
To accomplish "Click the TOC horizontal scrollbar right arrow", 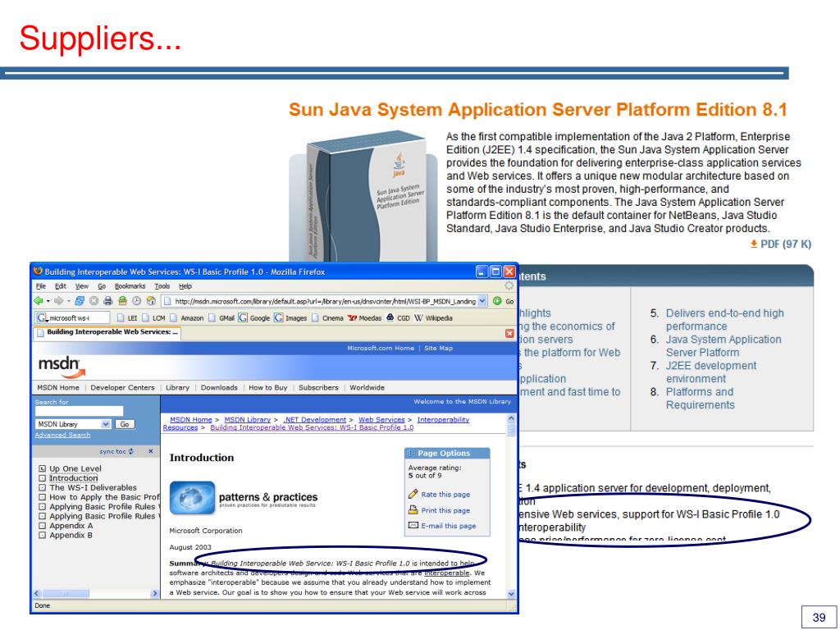I will (155, 594).
